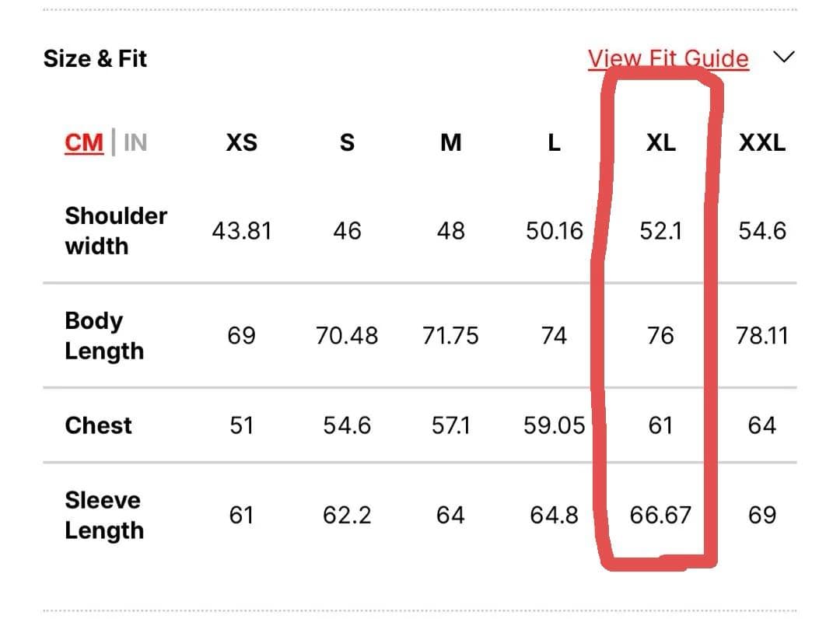Click the Body Length row label
This screenshot has height=619, width=840.
(104, 336)
